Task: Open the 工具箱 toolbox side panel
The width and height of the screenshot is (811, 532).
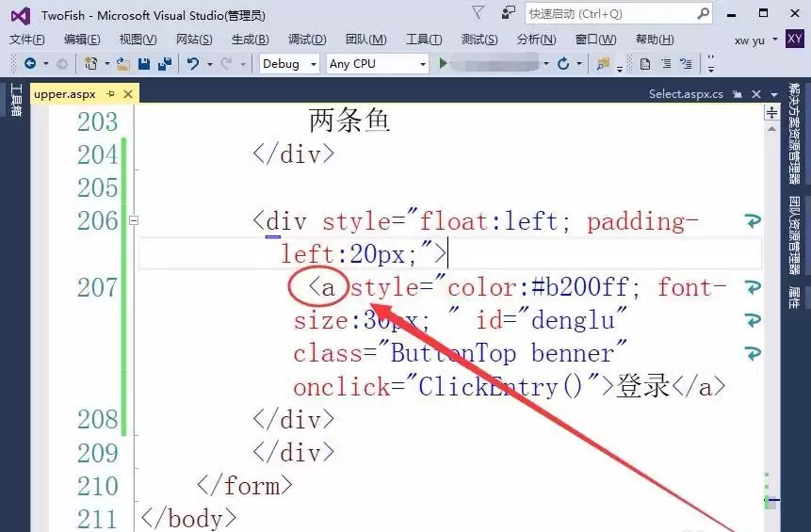Action: coord(16,101)
